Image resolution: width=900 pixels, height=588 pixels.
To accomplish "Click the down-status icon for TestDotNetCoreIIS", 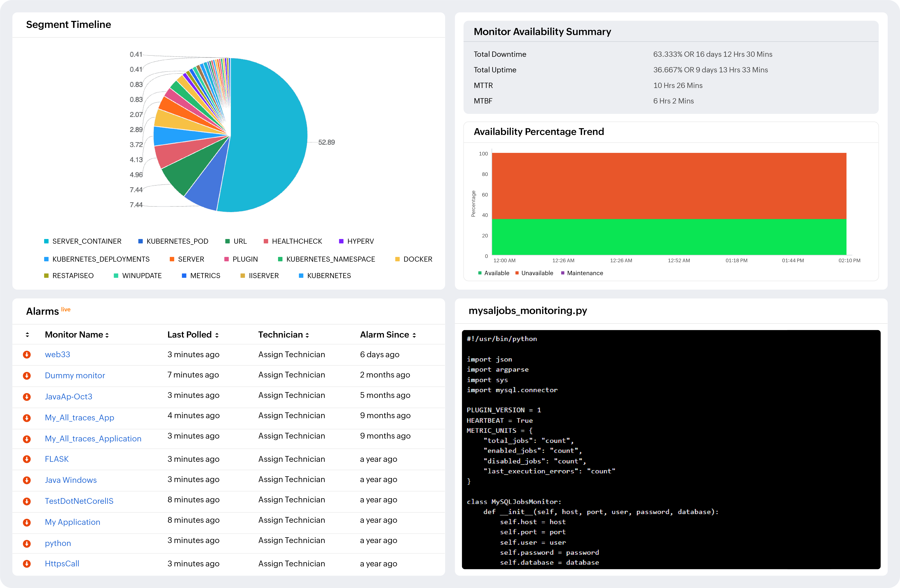I will (27, 501).
